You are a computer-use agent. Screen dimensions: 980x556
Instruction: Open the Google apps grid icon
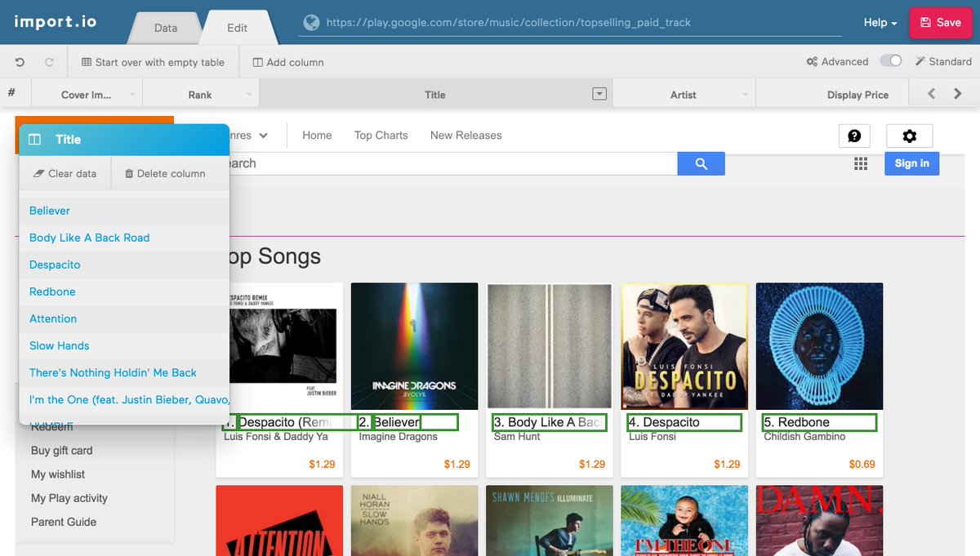point(861,163)
